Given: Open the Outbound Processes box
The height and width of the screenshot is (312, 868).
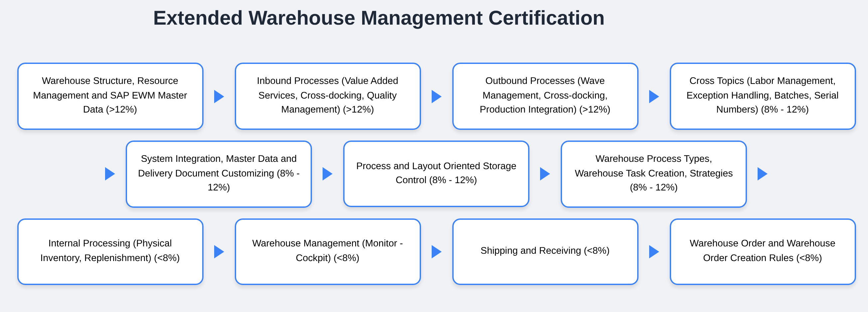Looking at the screenshot, I should pos(545,96).
